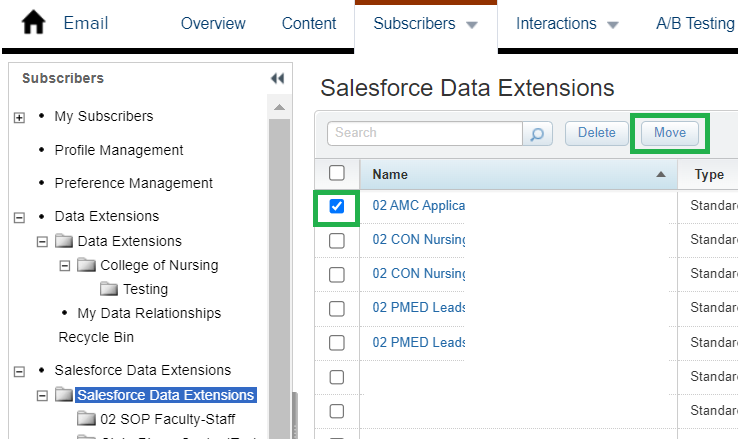Screen dimensions: 738x439
Task: Uncheck the 02 AMC Applica row checkbox
Action: (x=337, y=206)
